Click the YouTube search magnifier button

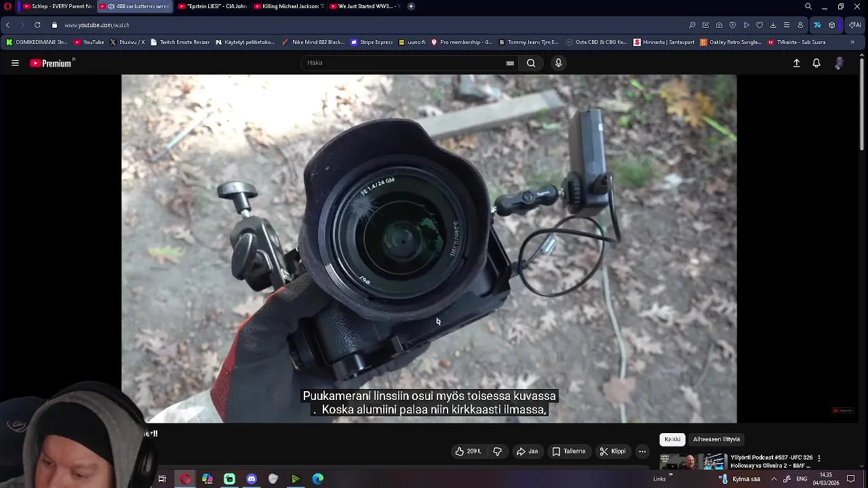(531, 63)
